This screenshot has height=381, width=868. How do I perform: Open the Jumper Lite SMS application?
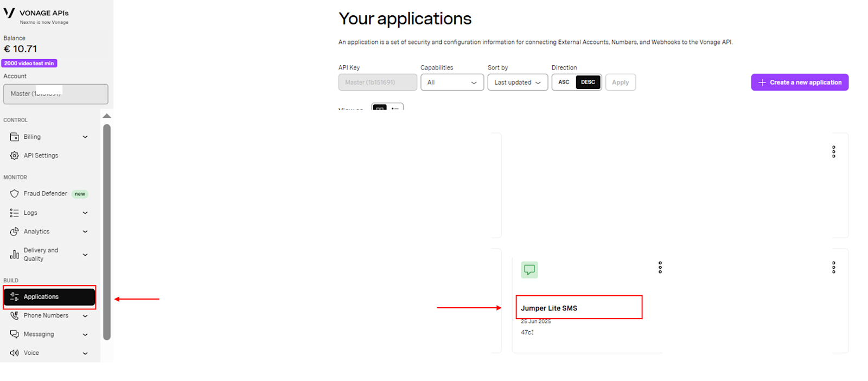click(549, 308)
